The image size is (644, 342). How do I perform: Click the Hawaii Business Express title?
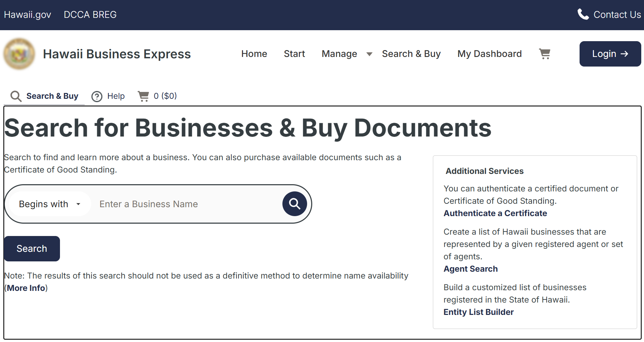(117, 54)
